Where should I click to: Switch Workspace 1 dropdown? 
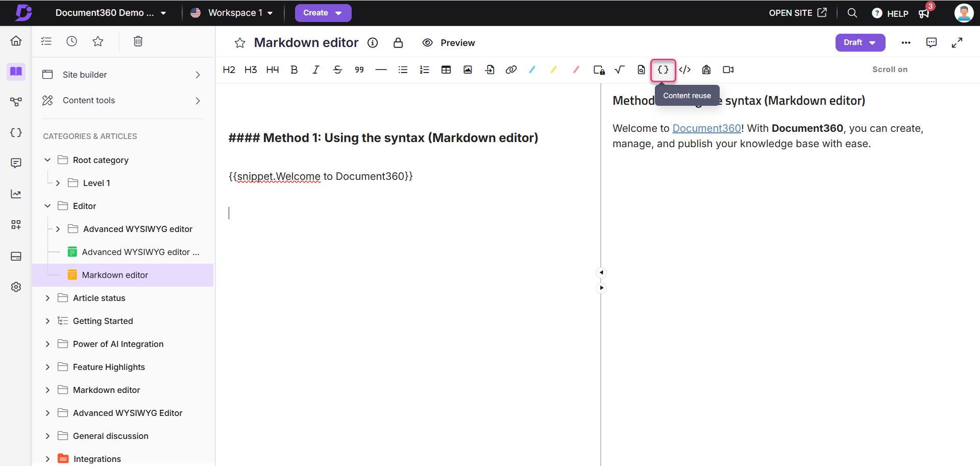[231, 13]
